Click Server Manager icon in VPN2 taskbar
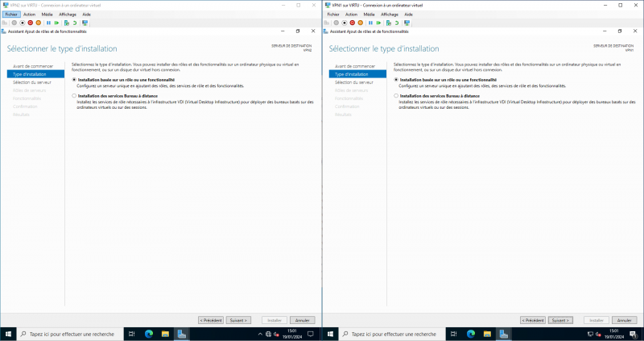This screenshot has height=341, width=644. tap(182, 334)
